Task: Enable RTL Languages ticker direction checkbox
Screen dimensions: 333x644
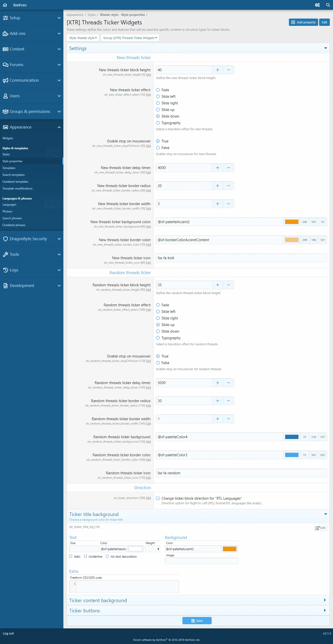Action: [158, 498]
